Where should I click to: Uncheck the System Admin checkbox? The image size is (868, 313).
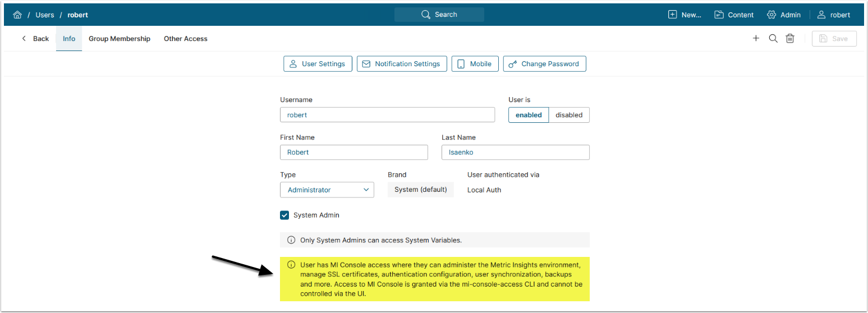click(x=284, y=215)
